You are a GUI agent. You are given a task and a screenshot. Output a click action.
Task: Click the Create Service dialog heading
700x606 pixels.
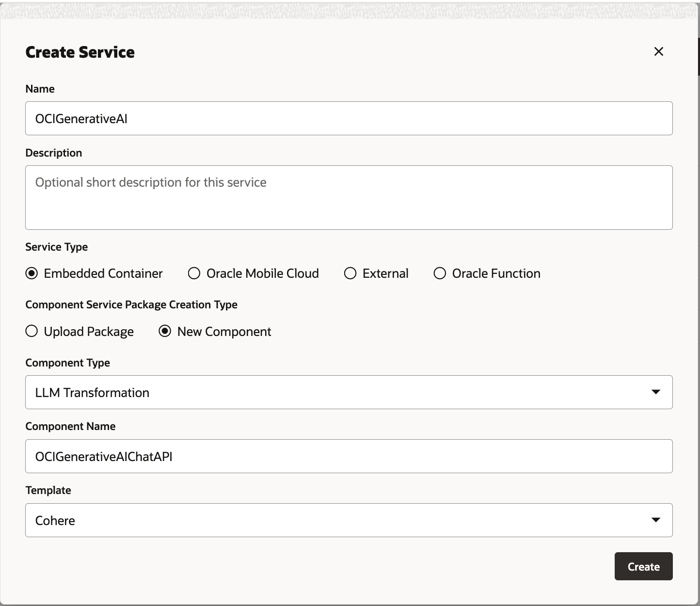80,52
